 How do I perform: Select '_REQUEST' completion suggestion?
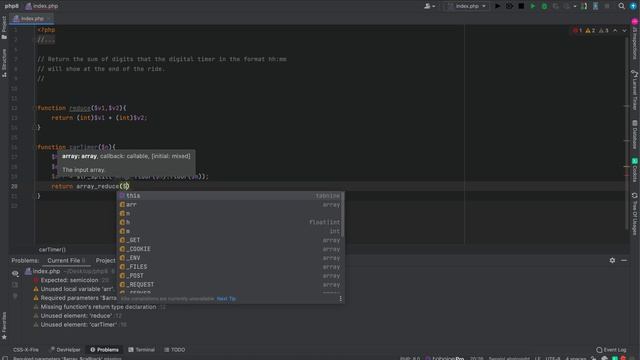230,284
